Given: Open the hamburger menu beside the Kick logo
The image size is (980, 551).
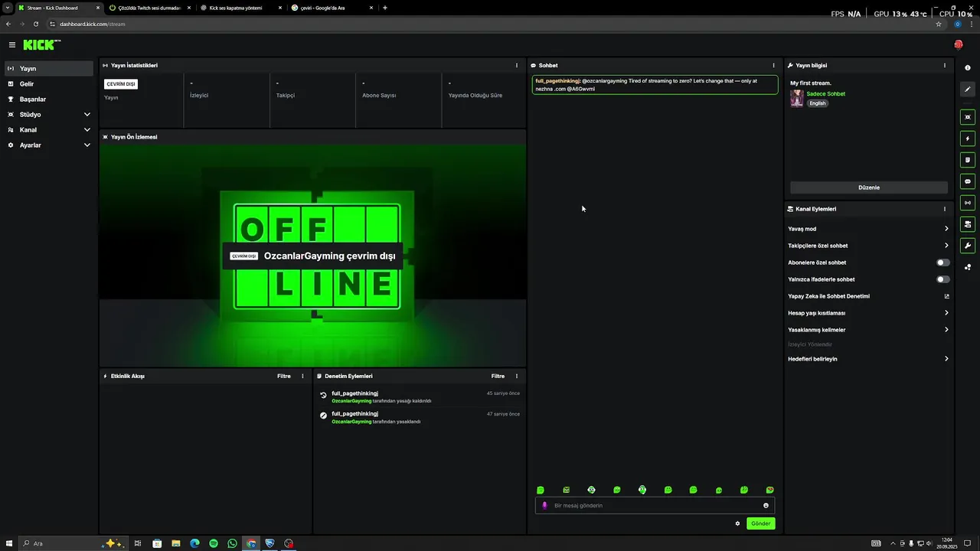Looking at the screenshot, I should 12,45.
